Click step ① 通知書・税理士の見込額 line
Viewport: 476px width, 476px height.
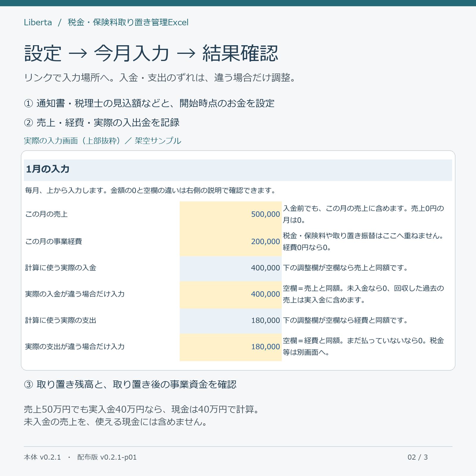(x=149, y=103)
